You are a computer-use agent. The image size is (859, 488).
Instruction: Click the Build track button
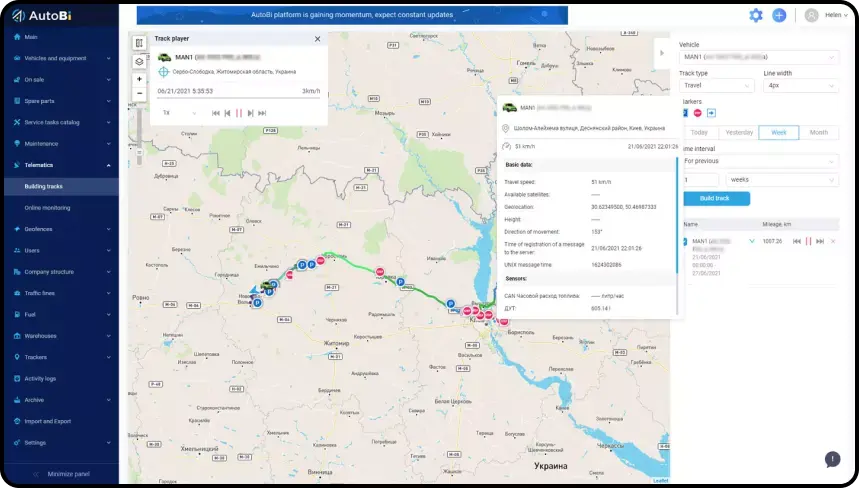coord(714,198)
